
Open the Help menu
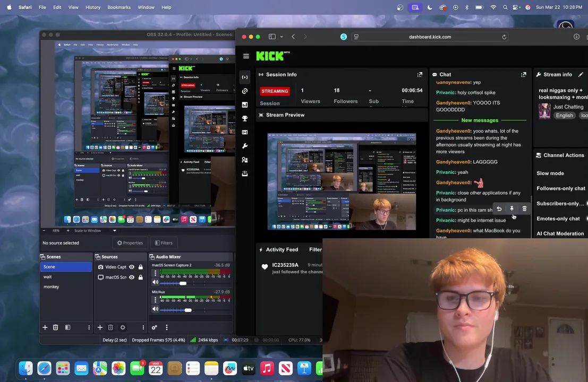pyautogui.click(x=166, y=7)
